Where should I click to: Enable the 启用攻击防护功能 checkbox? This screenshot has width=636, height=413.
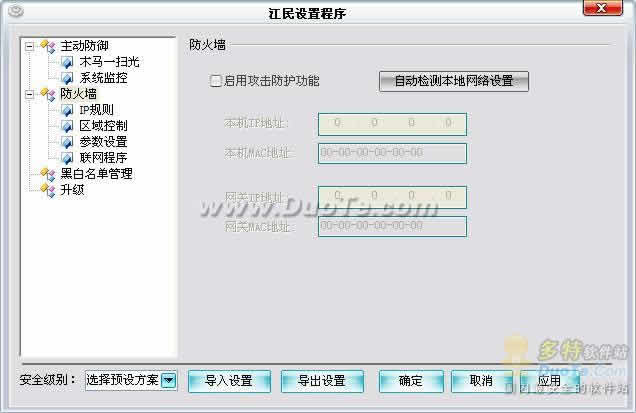tap(215, 81)
